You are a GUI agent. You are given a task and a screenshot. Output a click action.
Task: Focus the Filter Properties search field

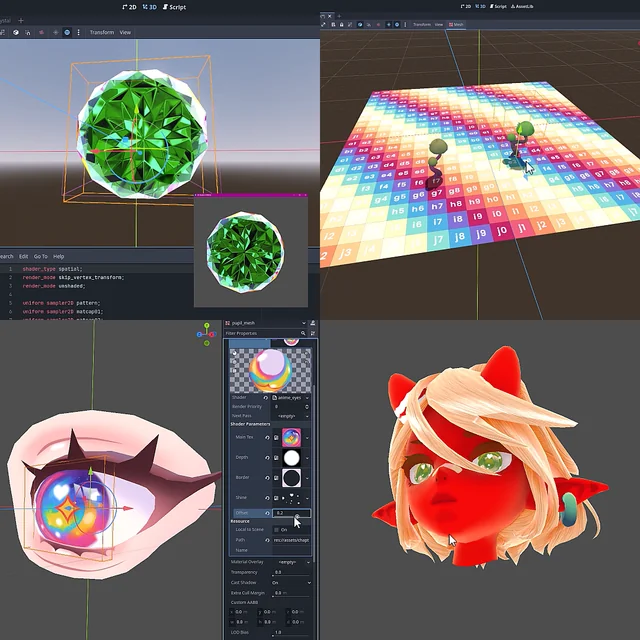click(x=265, y=333)
